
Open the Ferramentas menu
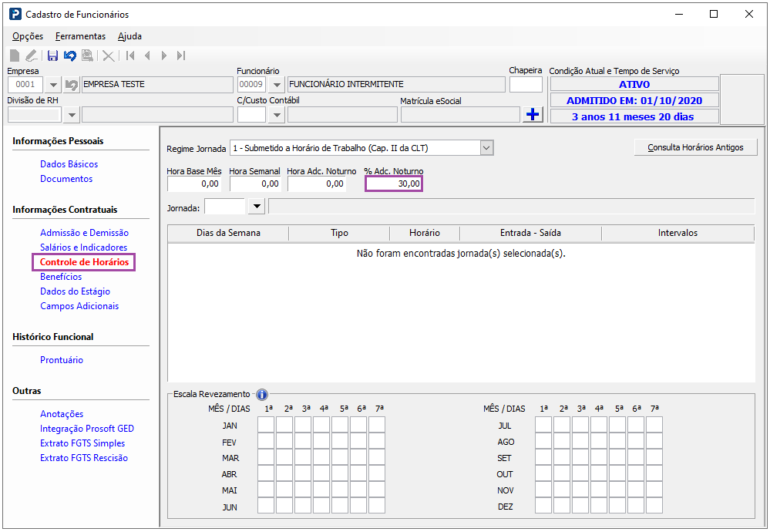80,36
